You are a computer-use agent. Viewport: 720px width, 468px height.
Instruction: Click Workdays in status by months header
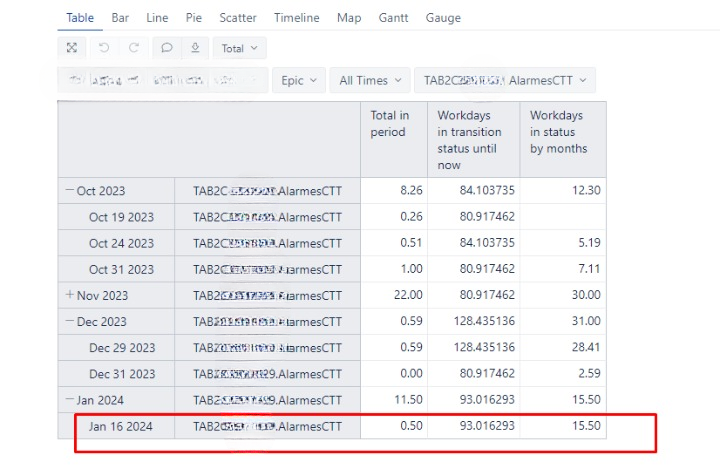(563, 140)
